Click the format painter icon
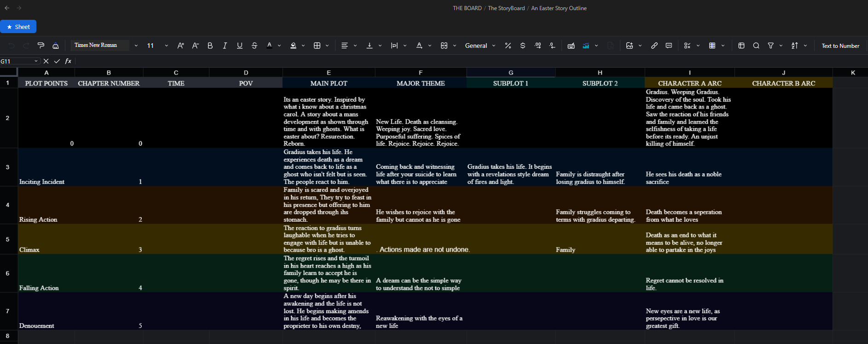This screenshot has height=344, width=868. (41, 46)
